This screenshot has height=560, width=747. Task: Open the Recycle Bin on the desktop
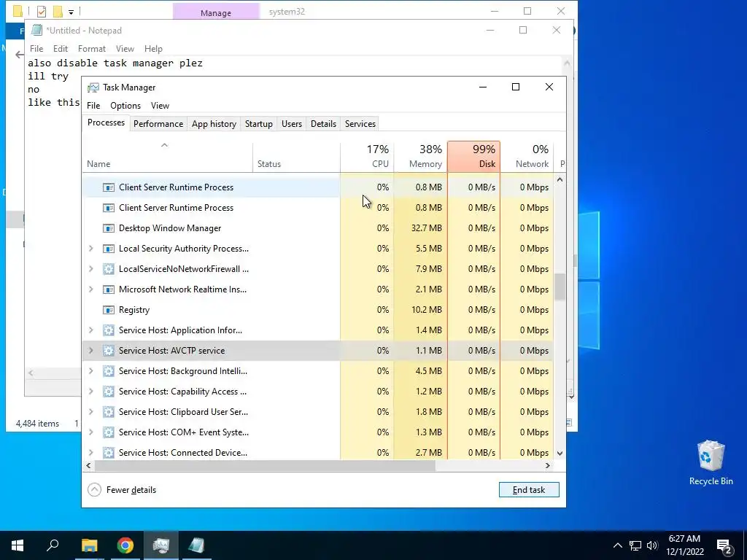coord(711,463)
